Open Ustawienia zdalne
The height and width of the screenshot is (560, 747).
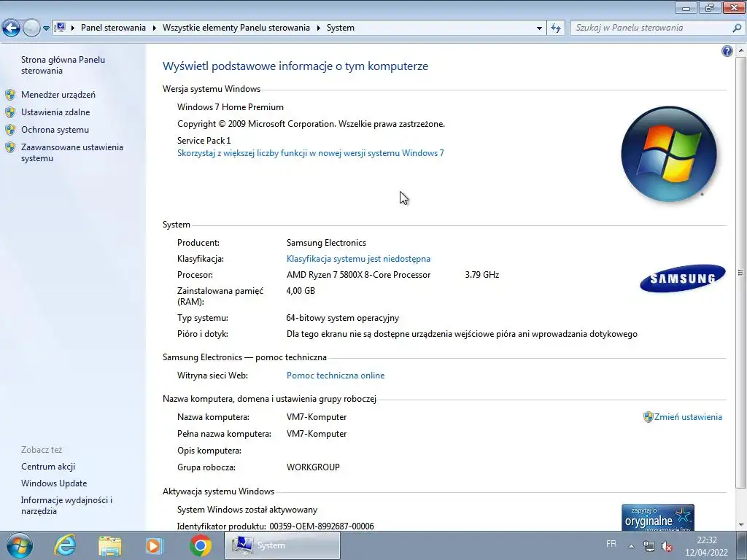click(55, 112)
